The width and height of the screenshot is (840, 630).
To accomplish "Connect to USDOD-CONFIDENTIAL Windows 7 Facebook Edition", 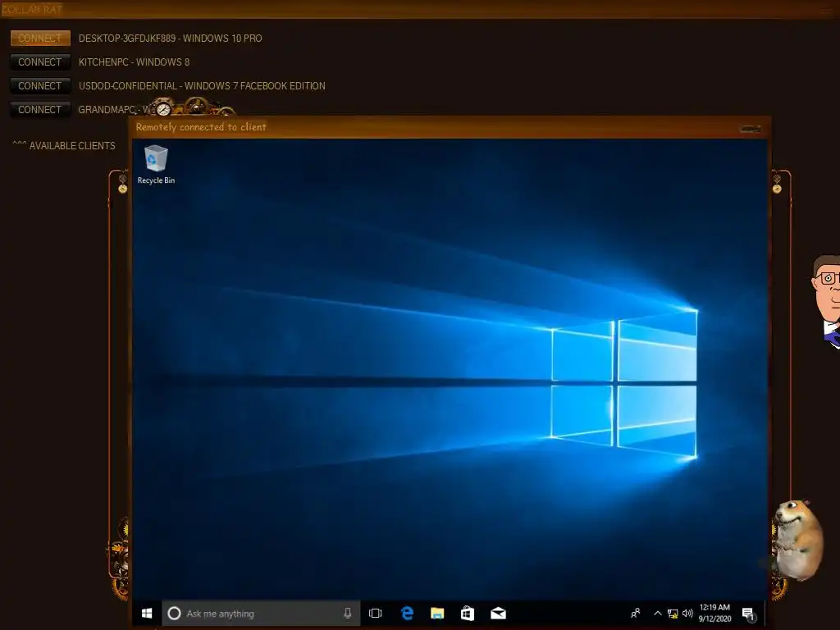I will click(x=40, y=85).
